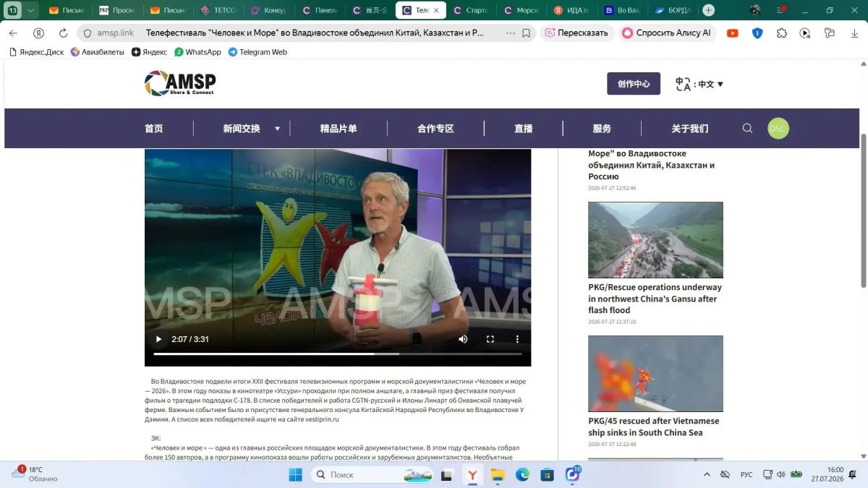The width and height of the screenshot is (868, 488).
Task: Open Microsoft Edge from the taskbar
Action: [x=522, y=474]
